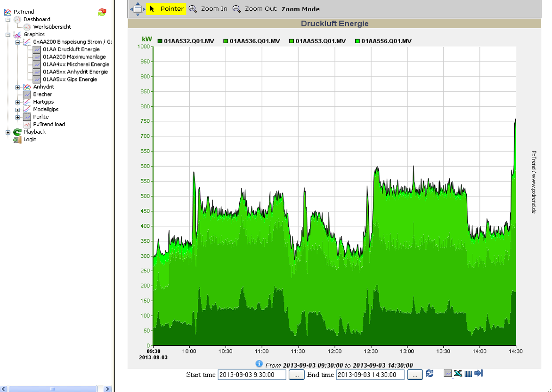
Task: Click the Excel export icon
Action: (x=458, y=374)
